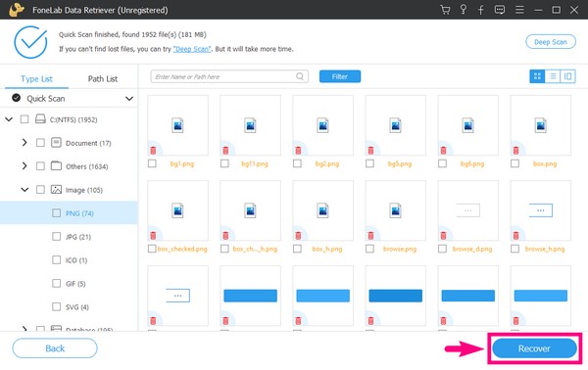Screen dimensions: 588x370
Task: Tick the box_checked.png checkbox
Action: (152, 249)
